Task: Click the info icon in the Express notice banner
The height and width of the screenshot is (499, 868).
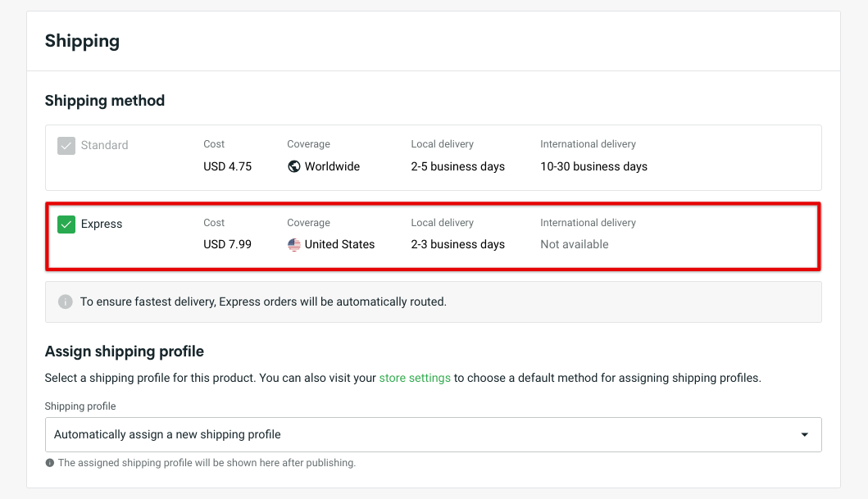Action: (x=66, y=302)
